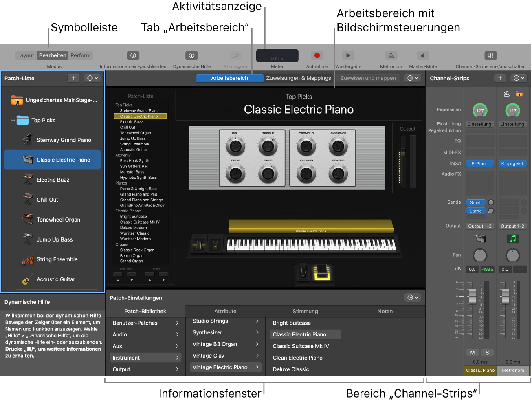Toggle Dynamische Hilfe with the question mark button
Screen dimensions: 532x402
click(x=192, y=55)
